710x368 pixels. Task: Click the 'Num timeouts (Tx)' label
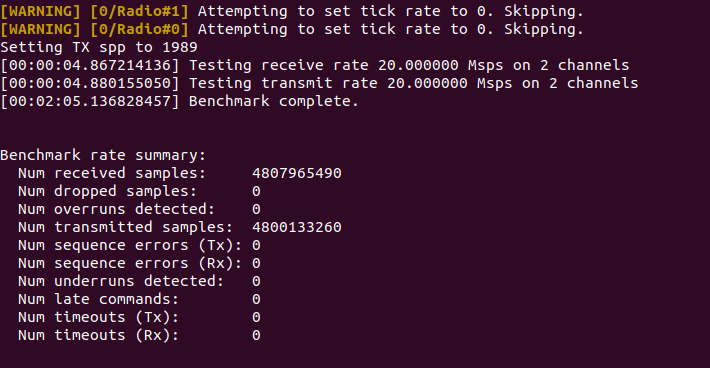[x=98, y=317]
